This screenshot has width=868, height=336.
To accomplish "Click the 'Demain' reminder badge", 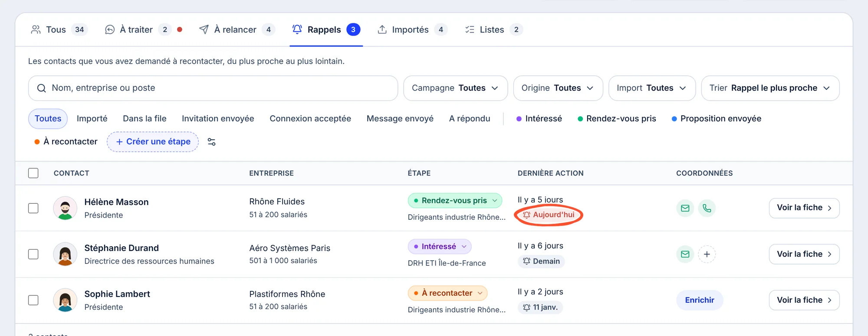I will pos(541,261).
